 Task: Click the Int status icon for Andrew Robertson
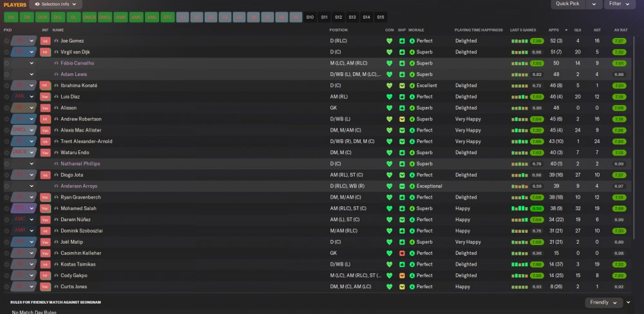(x=45, y=119)
